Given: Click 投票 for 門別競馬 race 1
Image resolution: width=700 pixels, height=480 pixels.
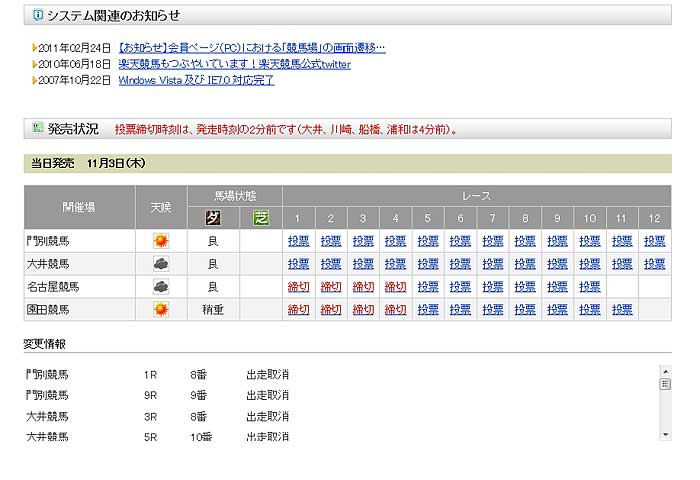Looking at the screenshot, I should click(x=298, y=241).
